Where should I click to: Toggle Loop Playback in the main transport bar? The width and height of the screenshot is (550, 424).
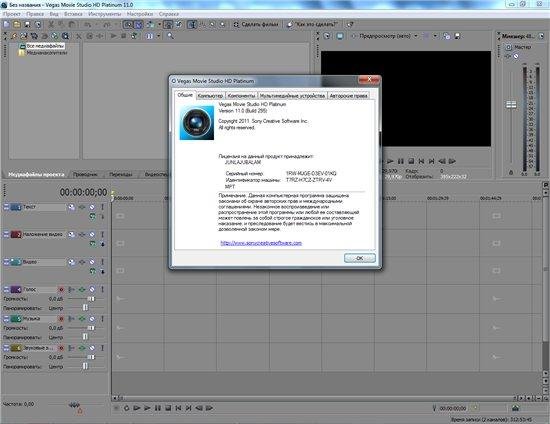click(126, 408)
